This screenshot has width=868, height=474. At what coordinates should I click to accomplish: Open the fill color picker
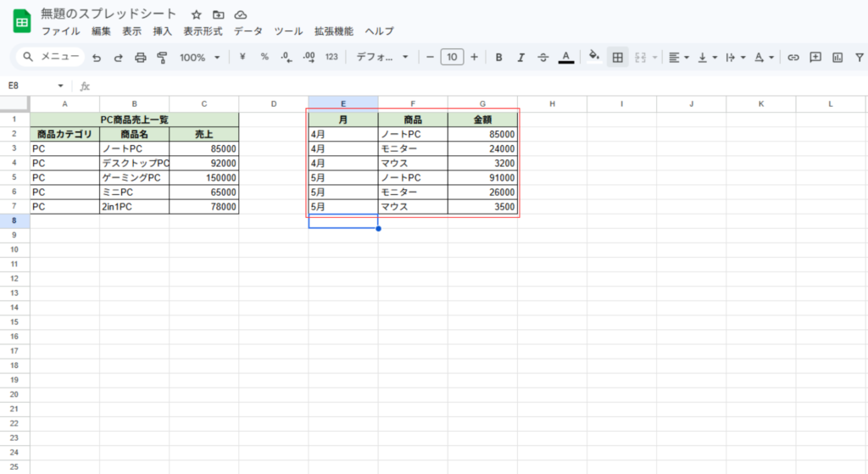594,58
